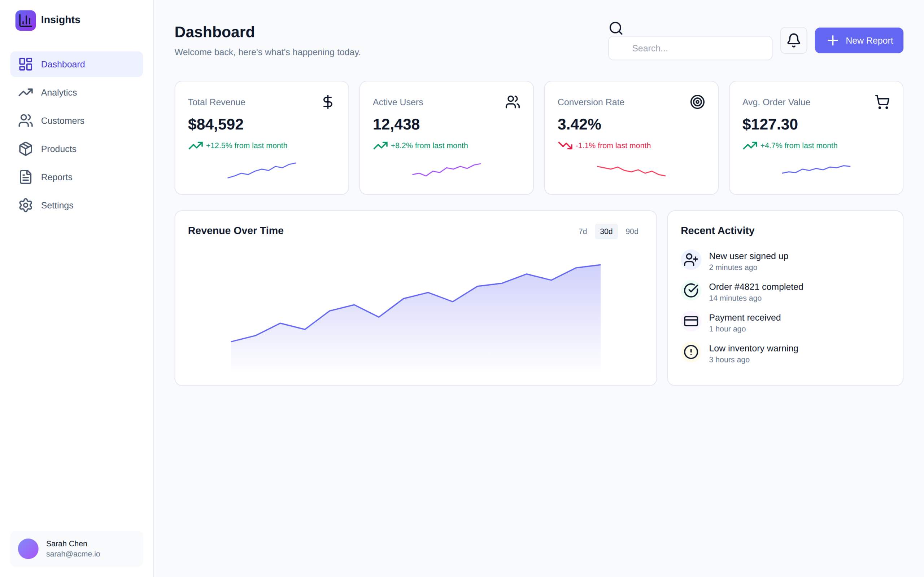Select the 7d revenue time range

click(x=582, y=231)
